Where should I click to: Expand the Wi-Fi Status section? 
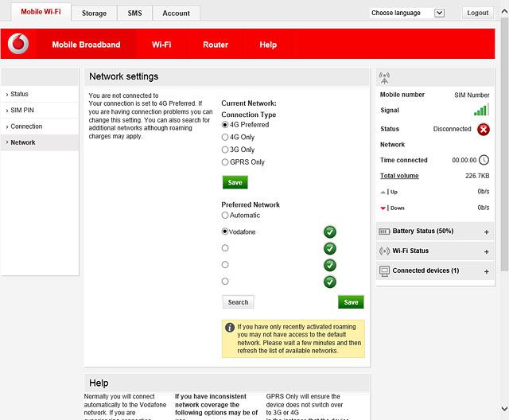486,251
